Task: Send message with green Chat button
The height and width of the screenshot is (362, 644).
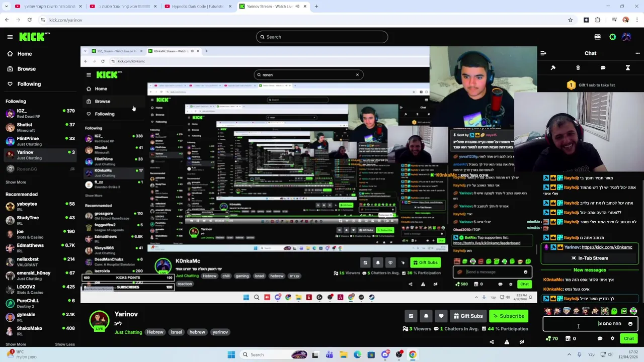Action: coord(629,338)
